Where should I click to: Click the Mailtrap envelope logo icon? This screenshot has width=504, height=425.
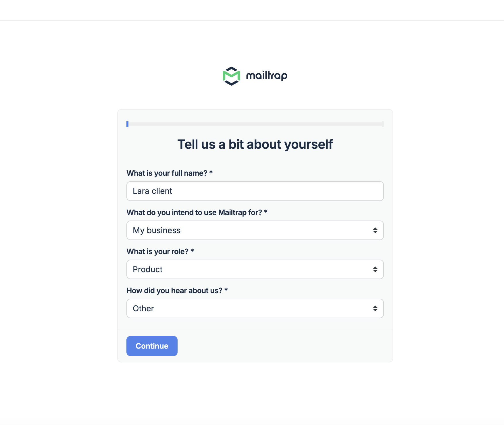pos(231,76)
